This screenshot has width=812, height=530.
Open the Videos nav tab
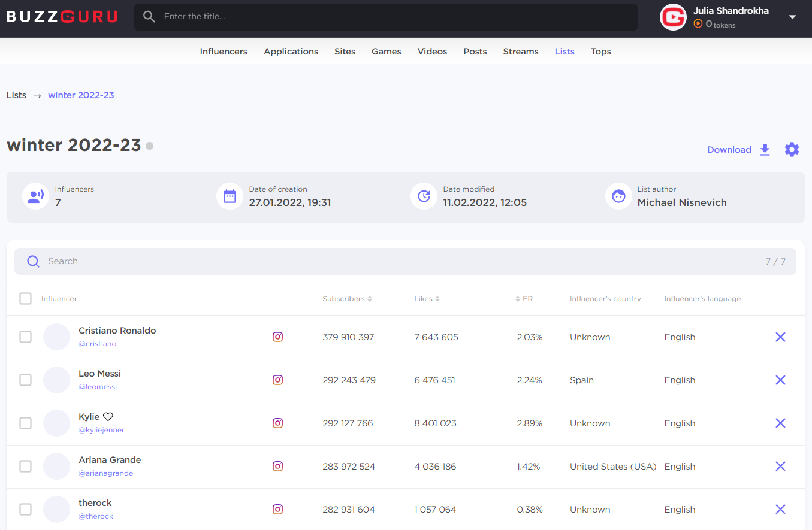point(433,52)
